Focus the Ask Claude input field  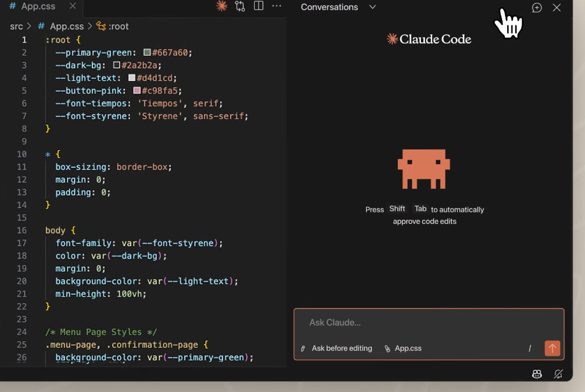(428, 323)
